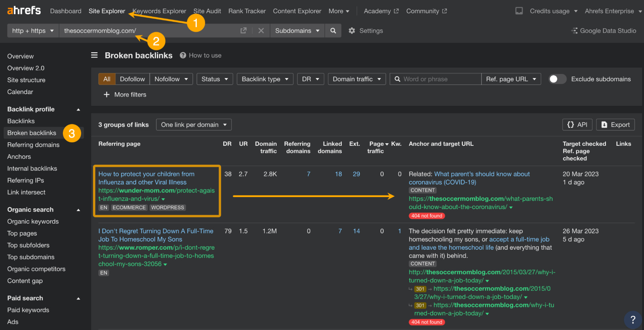Open the Keywords Explorer tab

tap(160, 11)
